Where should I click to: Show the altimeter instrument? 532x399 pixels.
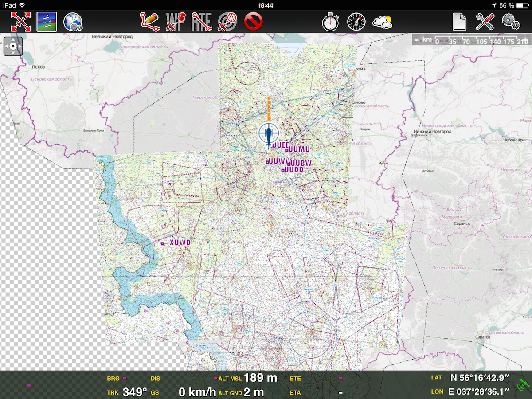[x=356, y=21]
